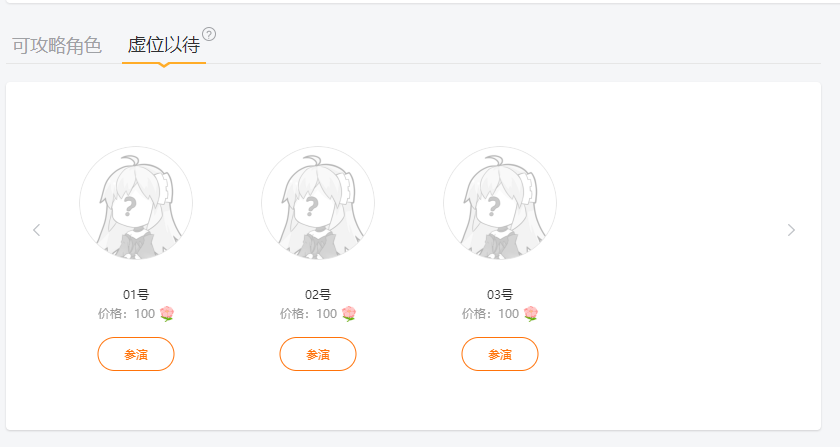
Task: Open the 03号 placeholder avatar
Action: pos(500,203)
